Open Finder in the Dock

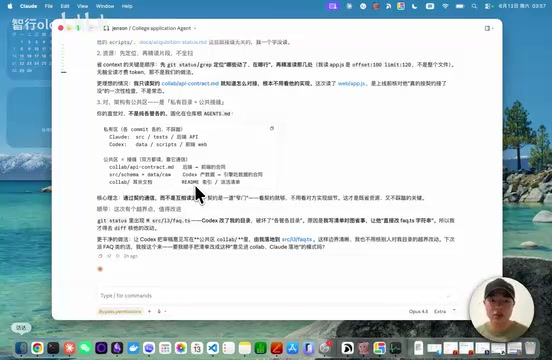tap(21, 348)
